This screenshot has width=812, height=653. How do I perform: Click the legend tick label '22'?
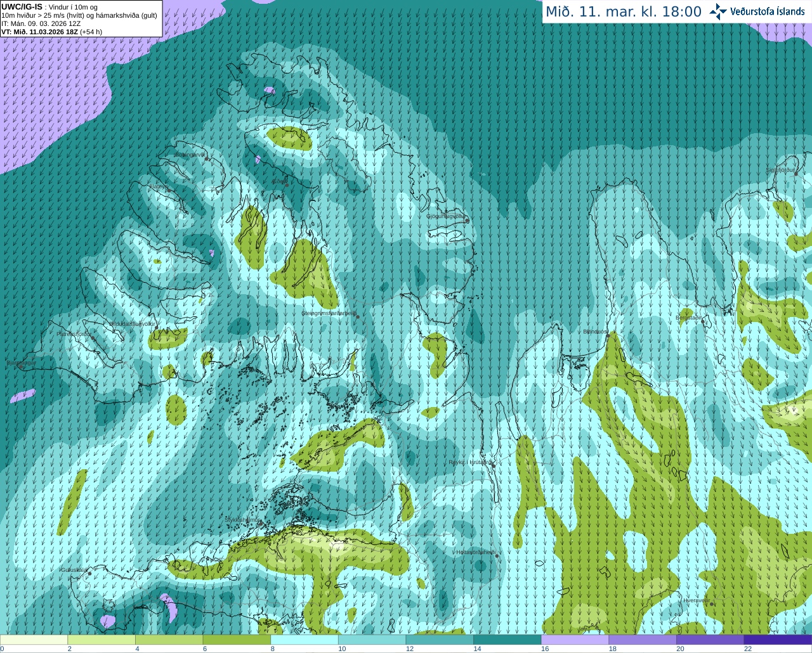click(748, 649)
